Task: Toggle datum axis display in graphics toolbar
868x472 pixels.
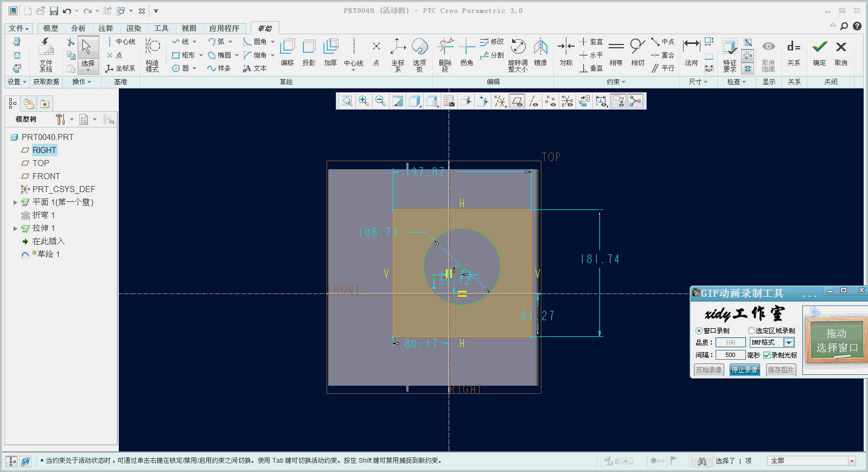Action: pos(534,101)
